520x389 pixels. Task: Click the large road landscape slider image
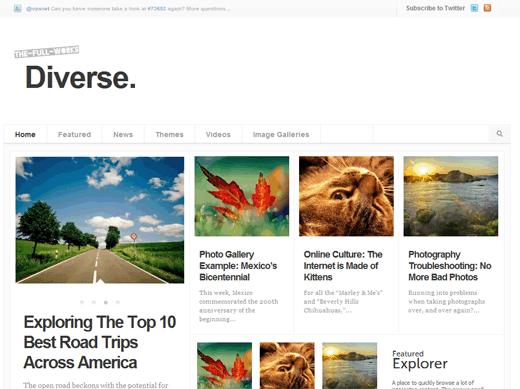100,220
